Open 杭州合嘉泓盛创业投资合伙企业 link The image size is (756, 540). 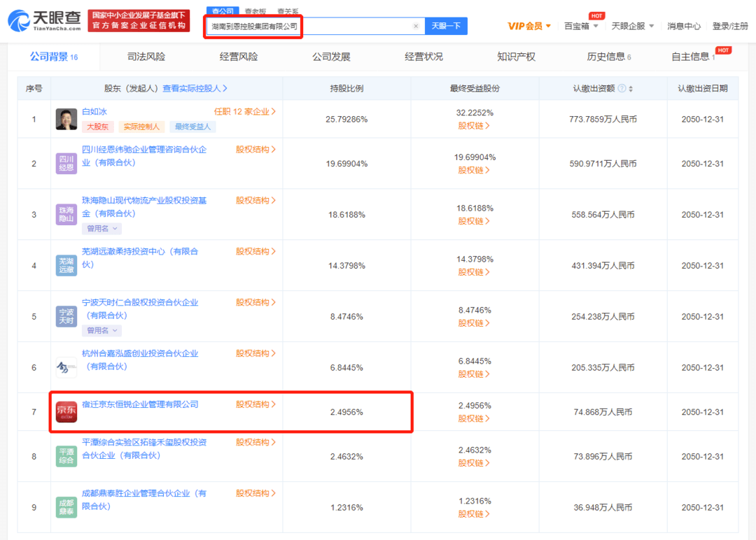coord(140,360)
